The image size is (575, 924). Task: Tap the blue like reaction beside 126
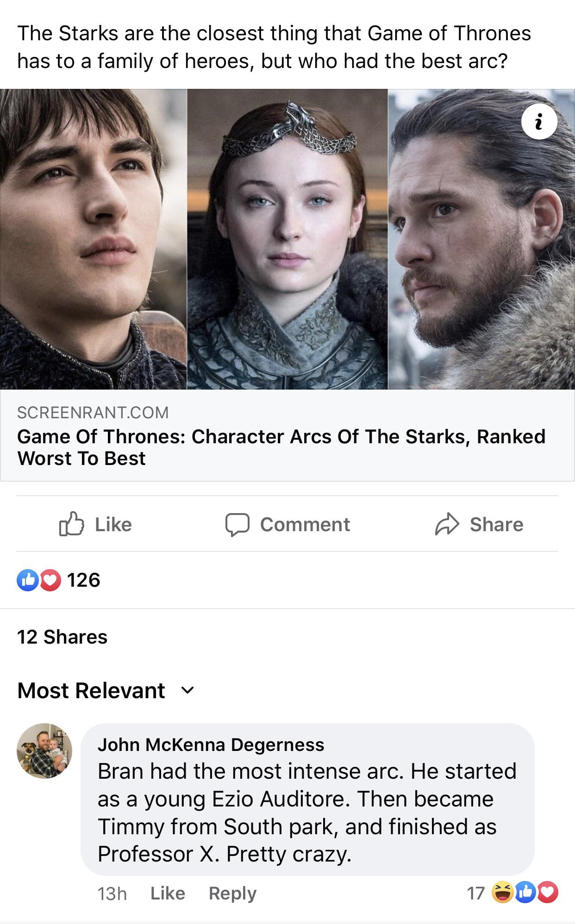click(28, 580)
